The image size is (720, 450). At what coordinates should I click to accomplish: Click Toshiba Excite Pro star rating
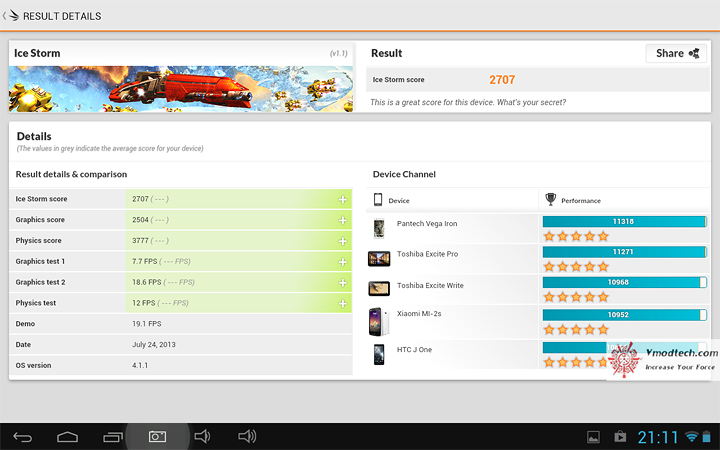coord(576,267)
